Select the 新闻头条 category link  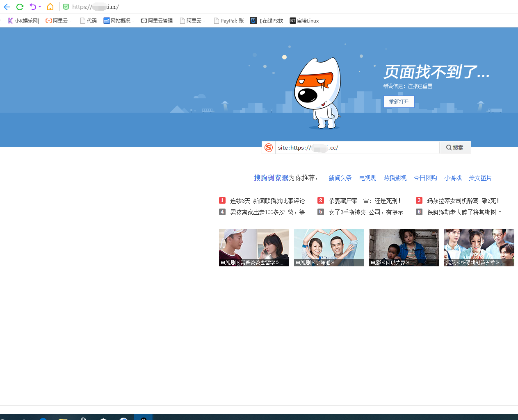click(340, 178)
